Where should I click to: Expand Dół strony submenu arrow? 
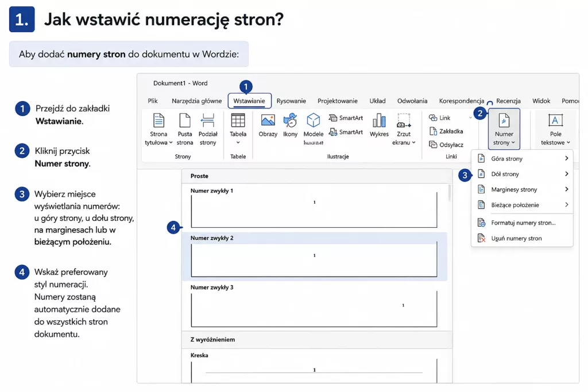(567, 174)
